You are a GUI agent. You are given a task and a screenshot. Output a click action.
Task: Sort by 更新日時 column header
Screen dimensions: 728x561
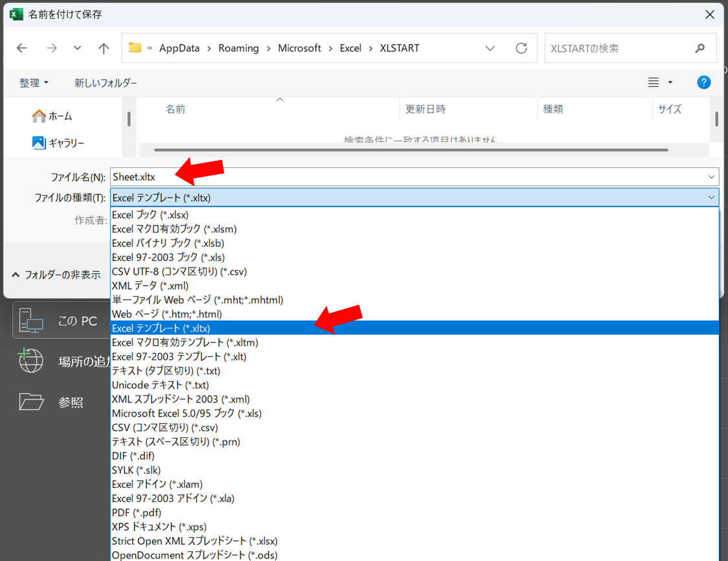(426, 109)
